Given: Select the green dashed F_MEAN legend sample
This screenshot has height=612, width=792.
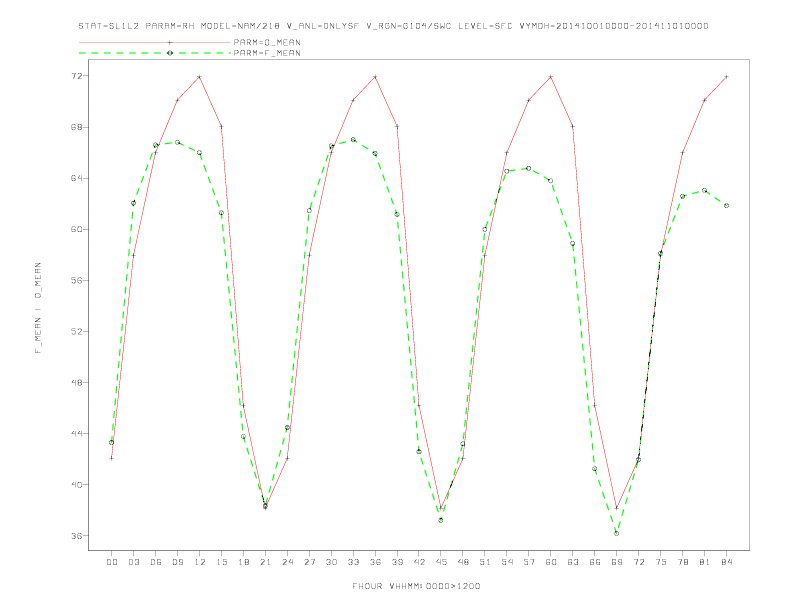Looking at the screenshot, I should 155,53.
